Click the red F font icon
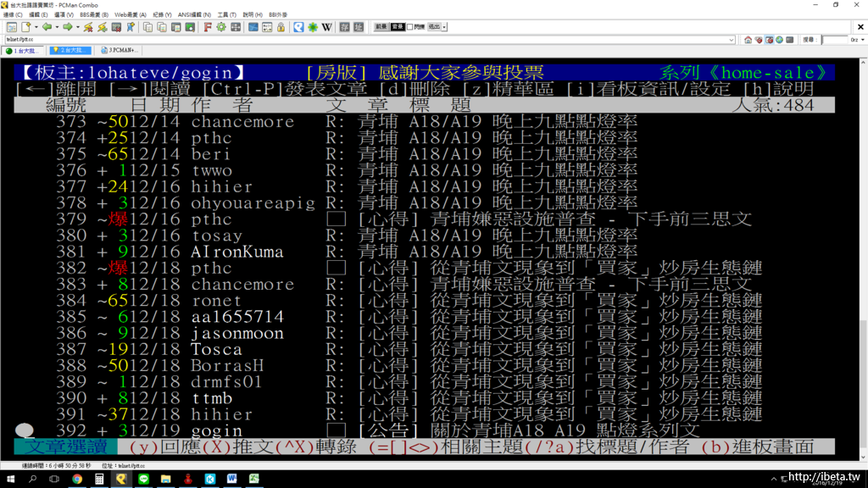 pos(208,27)
